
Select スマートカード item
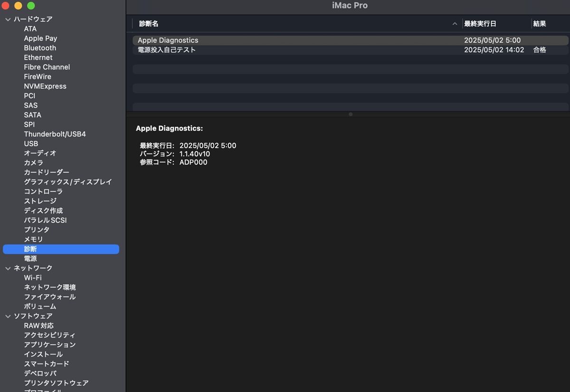pyautogui.click(x=47, y=364)
